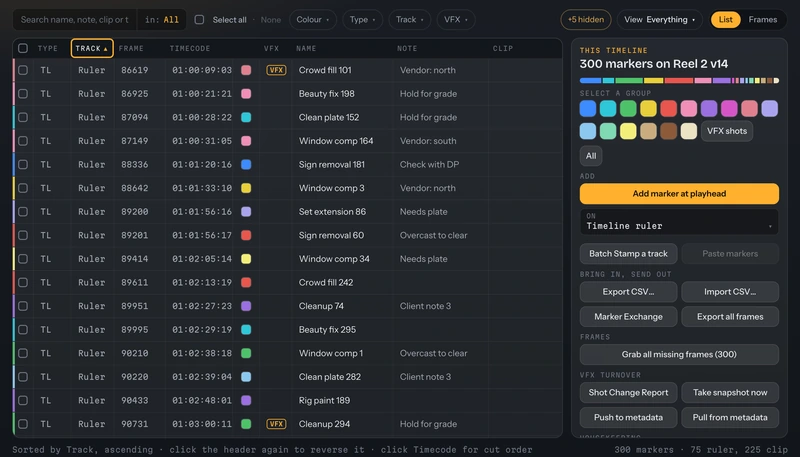Sort by the Note column header

[x=407, y=48]
